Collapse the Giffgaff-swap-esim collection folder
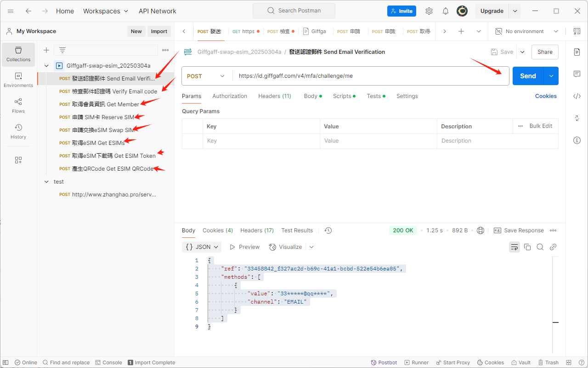The image size is (588, 368). [46, 66]
